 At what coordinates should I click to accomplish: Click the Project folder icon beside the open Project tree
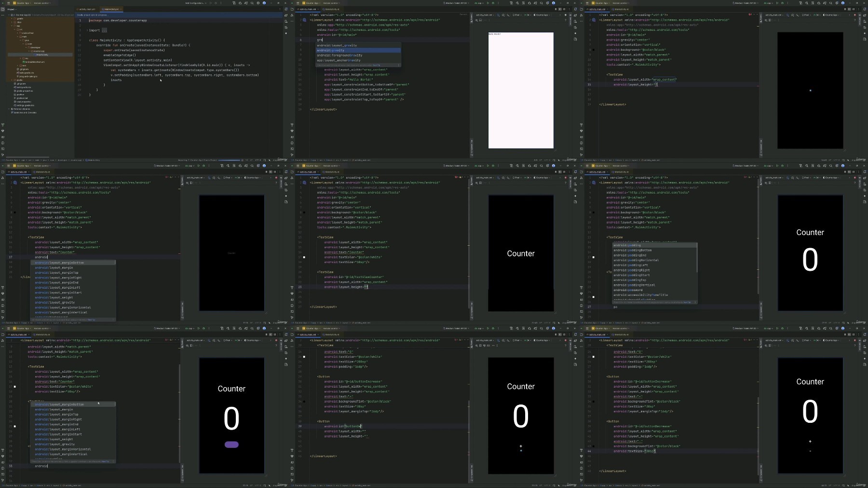(3, 9)
